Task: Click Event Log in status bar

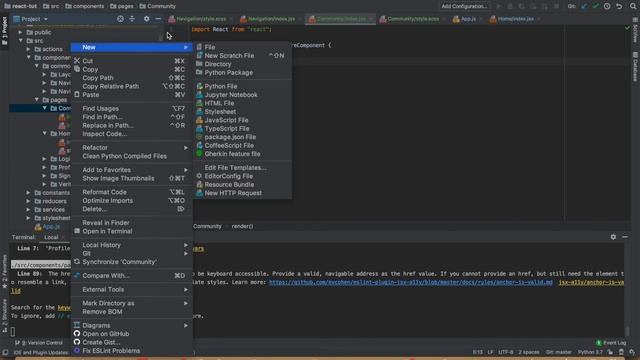Action: 611,343
